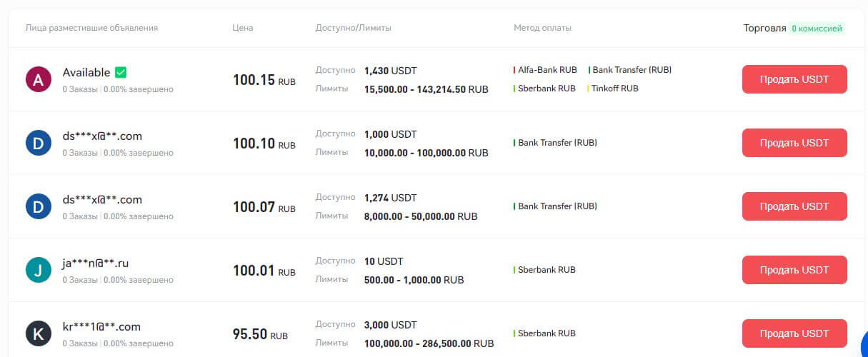
Task: Click the magenta "A" avatar of Available
Action: 38,80
